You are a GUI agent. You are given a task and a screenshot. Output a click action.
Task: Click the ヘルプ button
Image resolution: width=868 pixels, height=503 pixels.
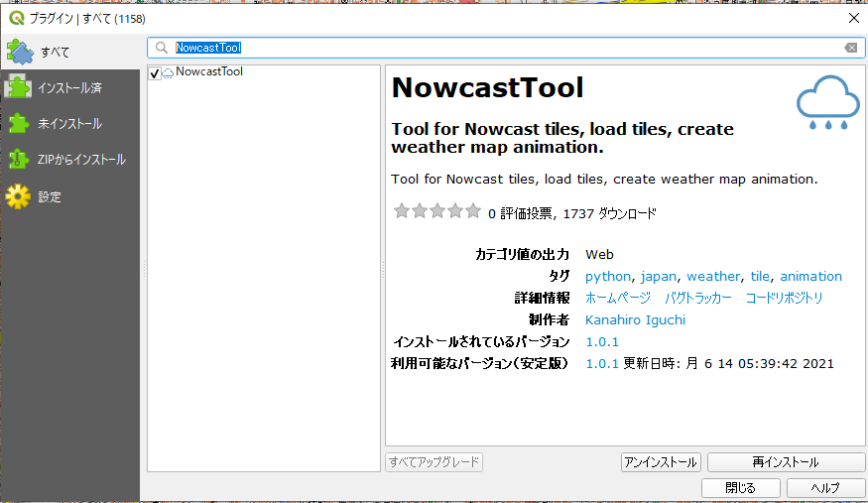click(x=824, y=488)
